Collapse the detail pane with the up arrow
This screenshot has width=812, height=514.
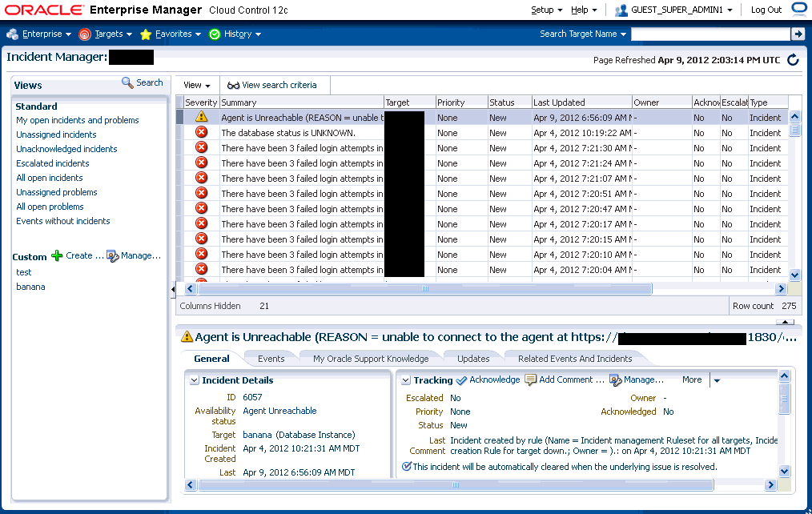785,322
